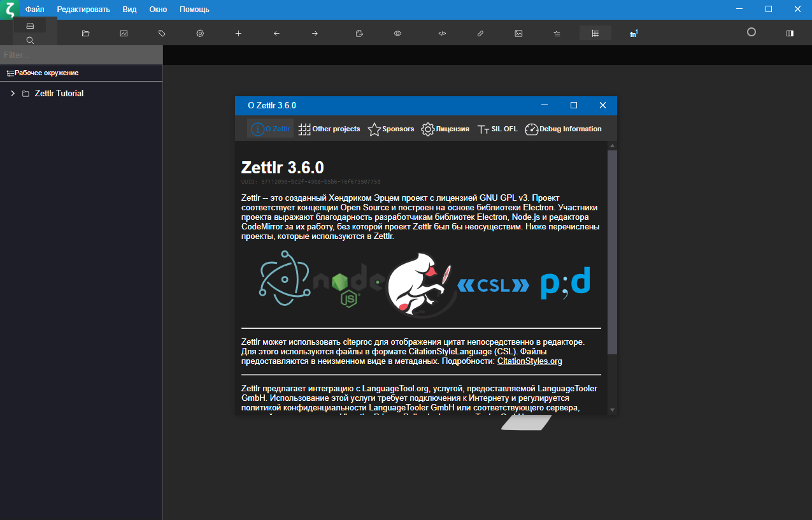The height and width of the screenshot is (520, 812).
Task: Open the Вид menu
Action: [x=129, y=10]
